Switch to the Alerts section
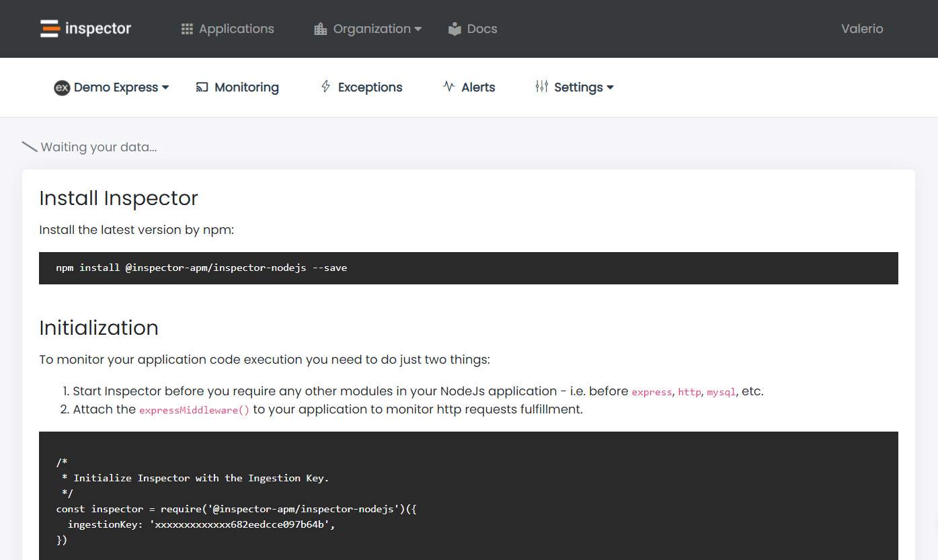The width and height of the screenshot is (938, 560). pyautogui.click(x=477, y=87)
